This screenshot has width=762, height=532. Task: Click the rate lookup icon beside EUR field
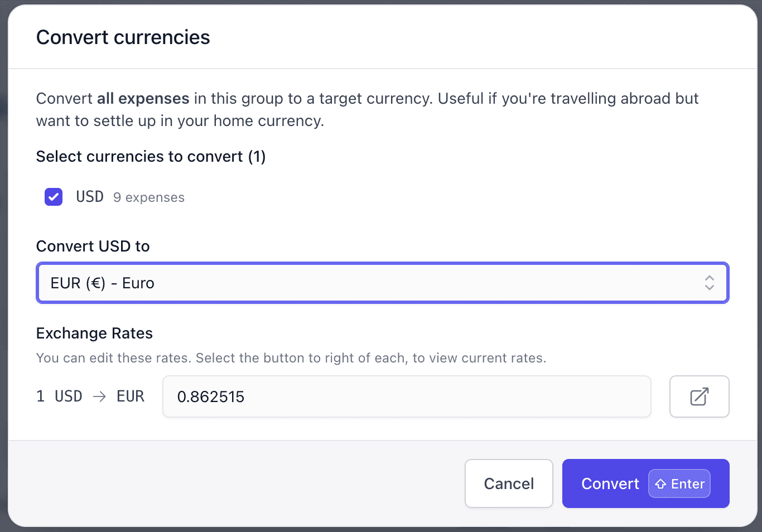click(x=699, y=396)
